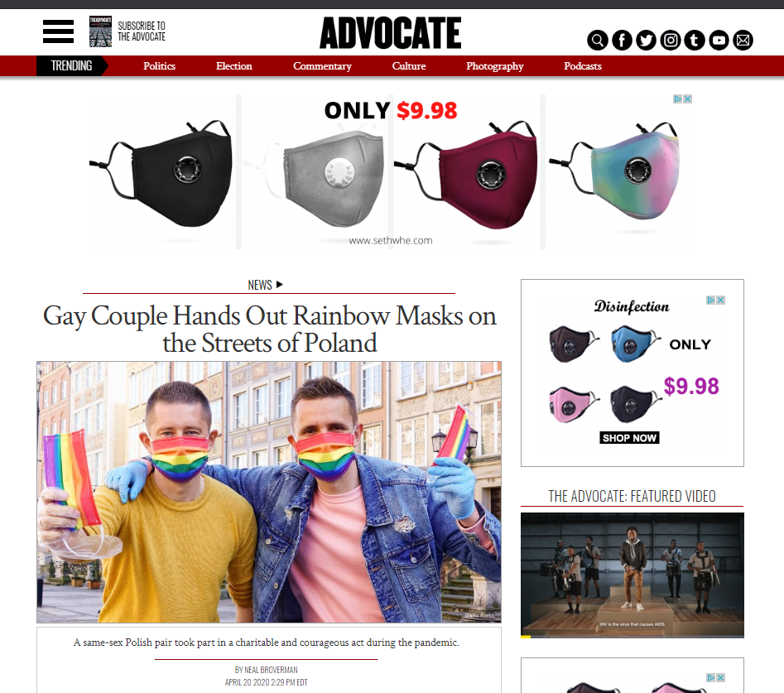Open the Twitter icon in header
This screenshot has height=693, width=784.
point(646,40)
